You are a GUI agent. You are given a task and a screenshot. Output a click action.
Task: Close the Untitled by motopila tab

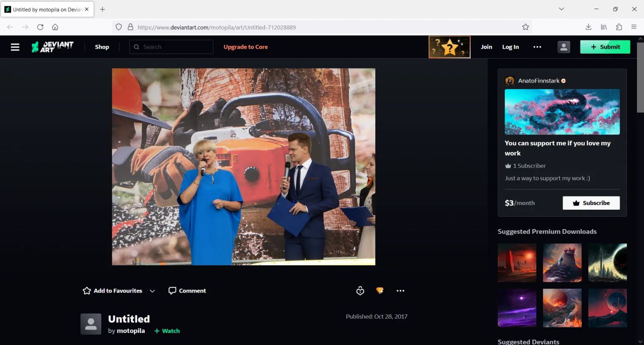(x=87, y=9)
